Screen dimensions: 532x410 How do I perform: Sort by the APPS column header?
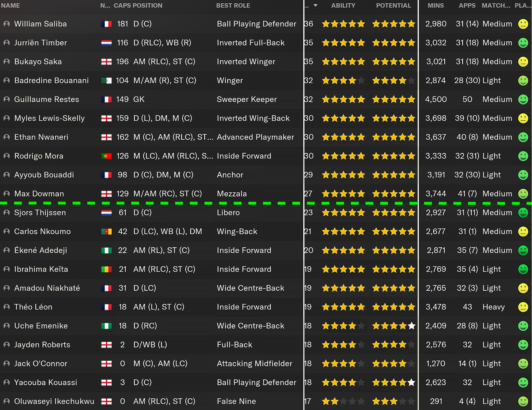[467, 5]
